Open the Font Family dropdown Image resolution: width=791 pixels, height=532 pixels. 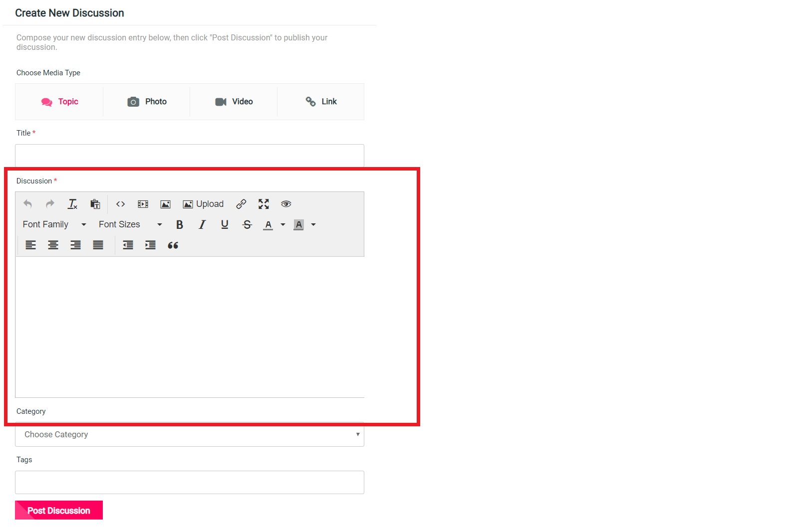click(54, 224)
